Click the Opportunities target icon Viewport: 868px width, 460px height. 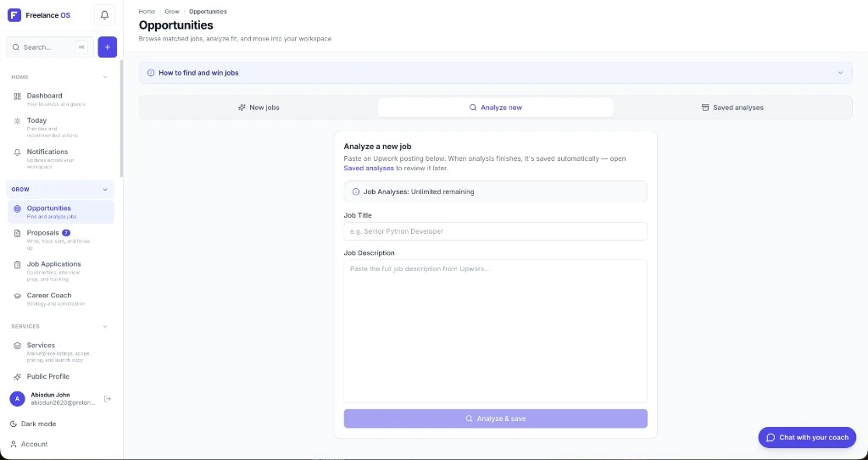click(17, 208)
